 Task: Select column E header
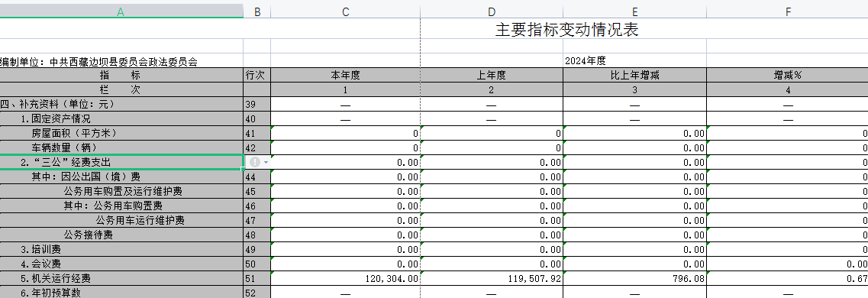(635, 11)
